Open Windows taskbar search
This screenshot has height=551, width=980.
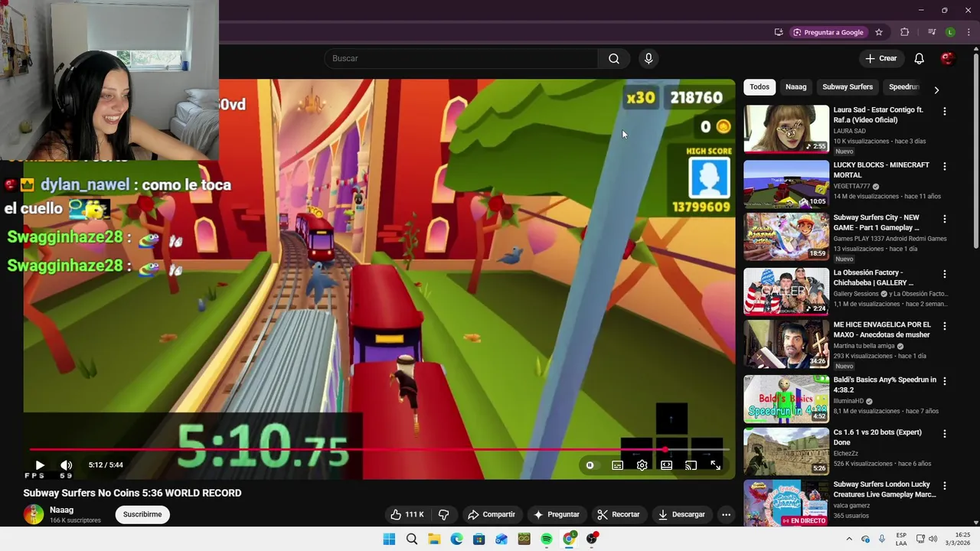coord(412,539)
